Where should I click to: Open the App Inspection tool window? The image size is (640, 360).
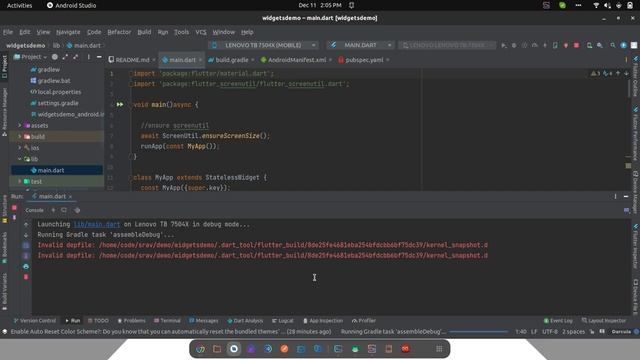point(323,320)
